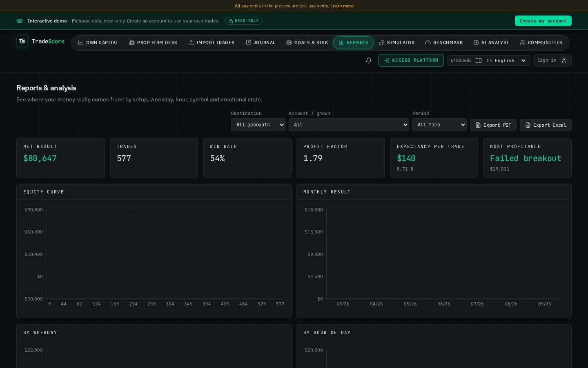
Task: Click the By Weekday panel title
Action: coord(40,332)
